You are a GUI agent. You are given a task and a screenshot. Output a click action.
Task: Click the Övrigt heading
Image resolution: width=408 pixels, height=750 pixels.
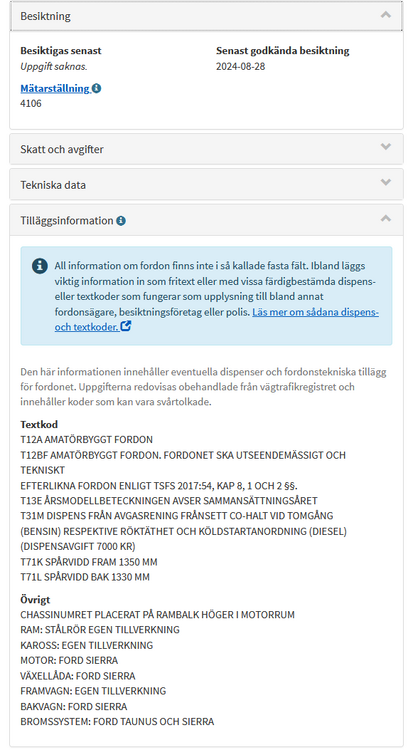(x=35, y=599)
